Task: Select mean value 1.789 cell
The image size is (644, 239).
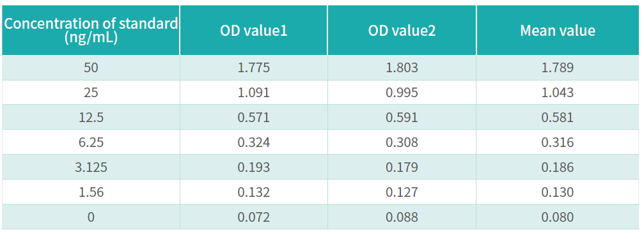Action: coord(558,68)
